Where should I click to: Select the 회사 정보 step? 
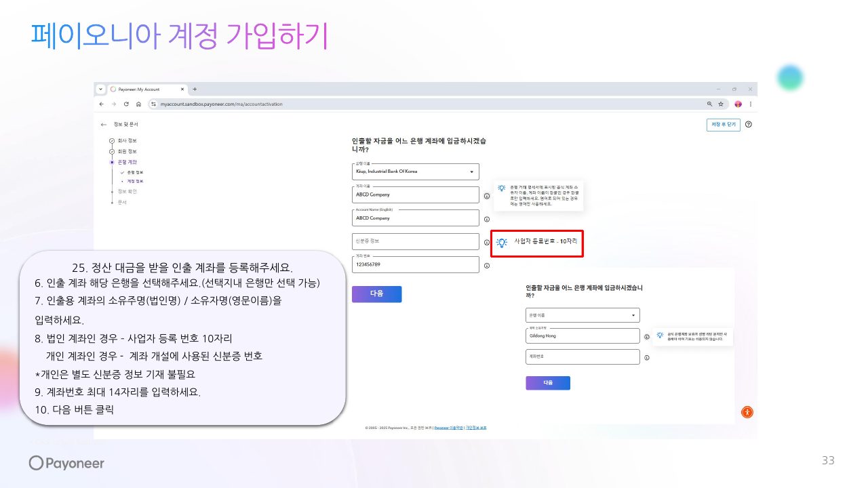[127, 140]
